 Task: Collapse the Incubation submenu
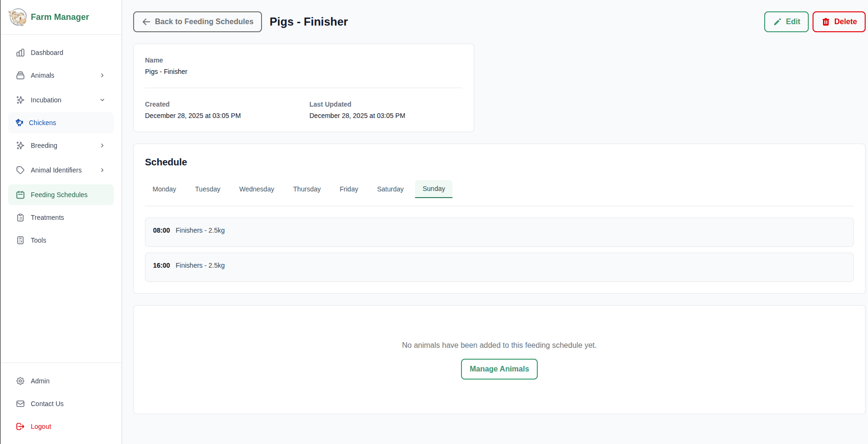click(102, 100)
